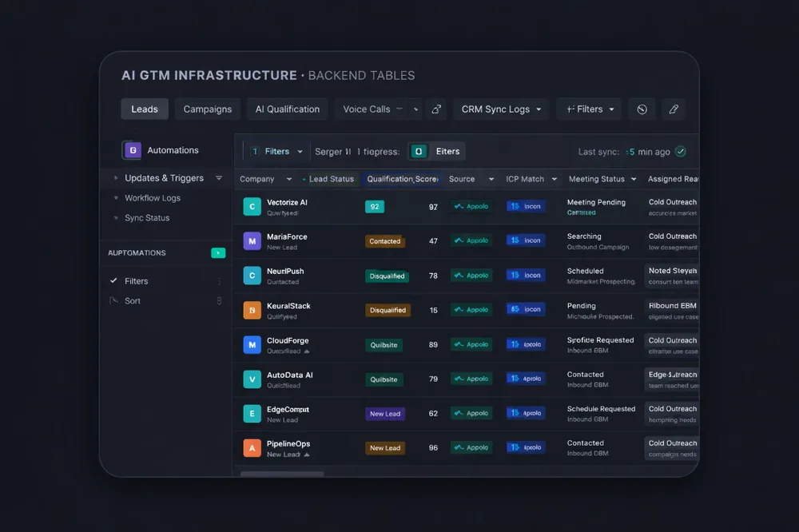Open the AI Qualification tab
This screenshot has height=532, width=799.
[288, 109]
